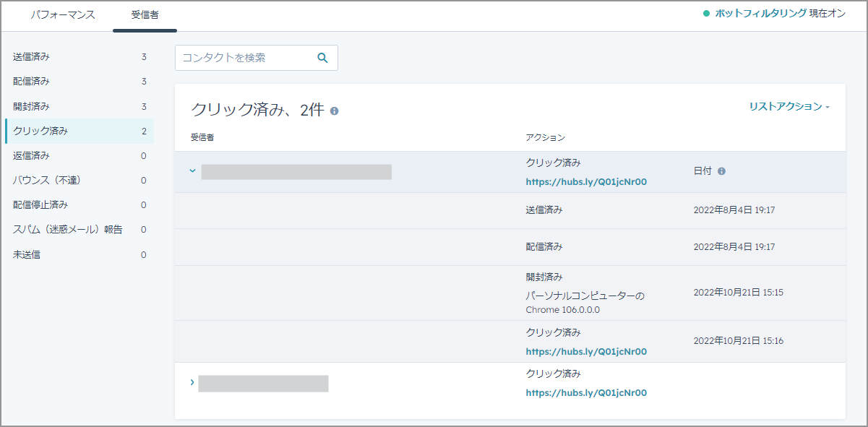Click the search magnifier icon
The width and height of the screenshot is (868, 427).
click(322, 58)
